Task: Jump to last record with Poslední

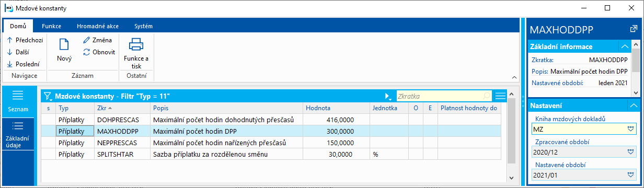Action: [23, 64]
